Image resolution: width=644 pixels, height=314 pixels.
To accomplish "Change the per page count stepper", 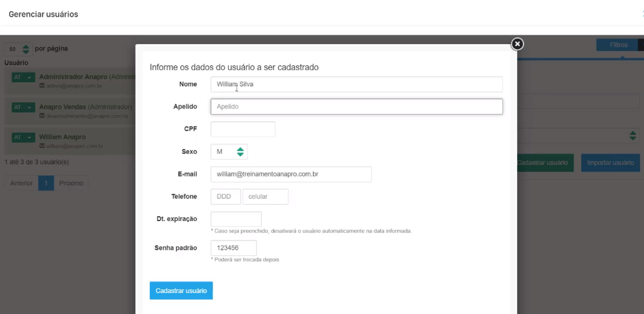I will click(x=26, y=49).
